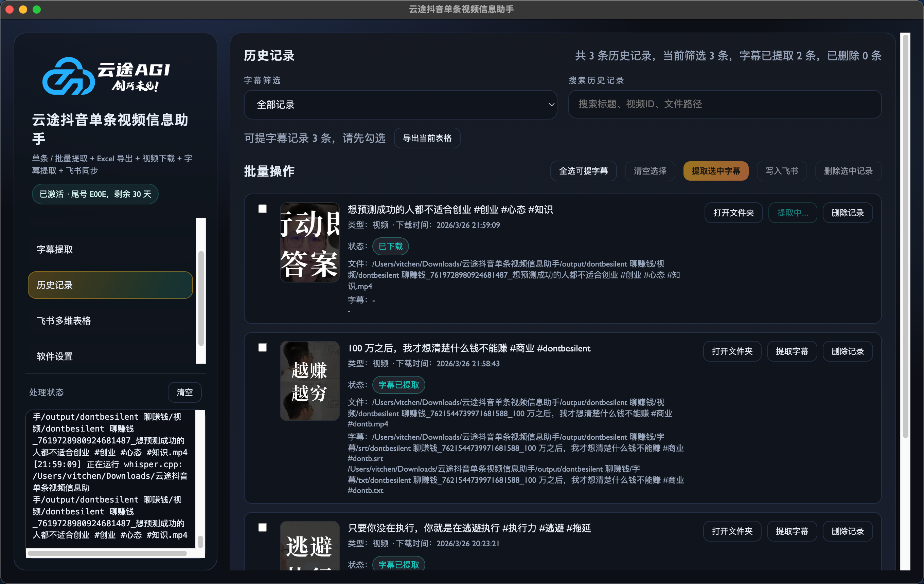Check the checkbox for the 100万之后 record

coord(263,347)
